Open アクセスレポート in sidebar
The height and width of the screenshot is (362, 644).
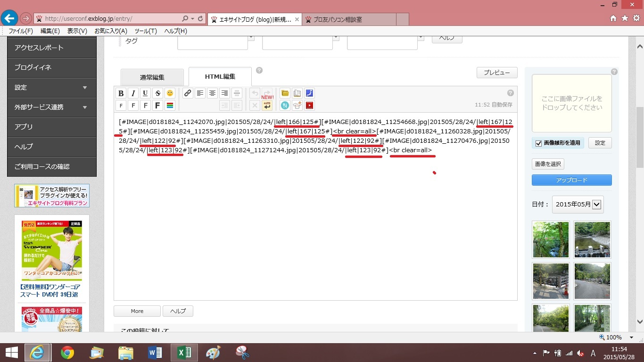pyautogui.click(x=52, y=48)
